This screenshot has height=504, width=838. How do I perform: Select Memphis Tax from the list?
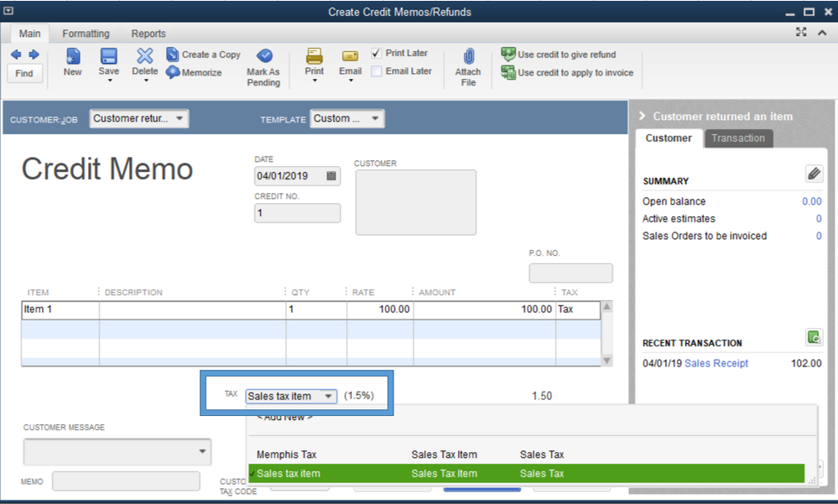pos(527,455)
